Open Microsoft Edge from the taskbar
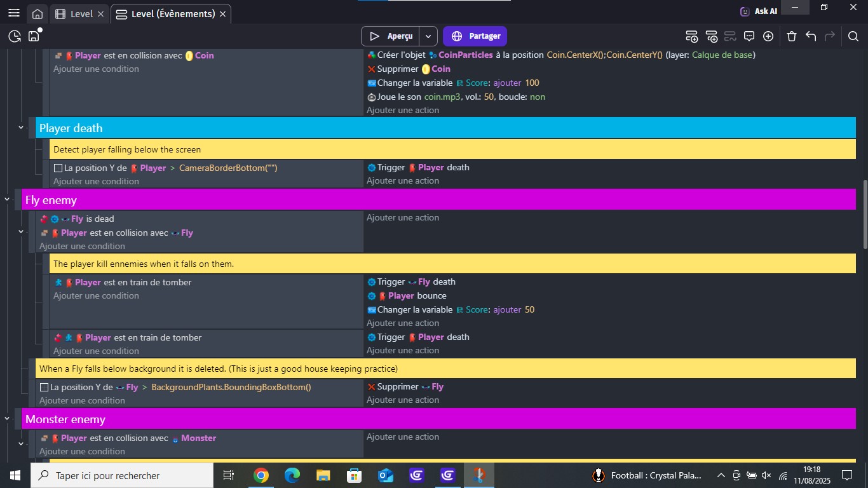This screenshot has height=488, width=868. point(292,475)
